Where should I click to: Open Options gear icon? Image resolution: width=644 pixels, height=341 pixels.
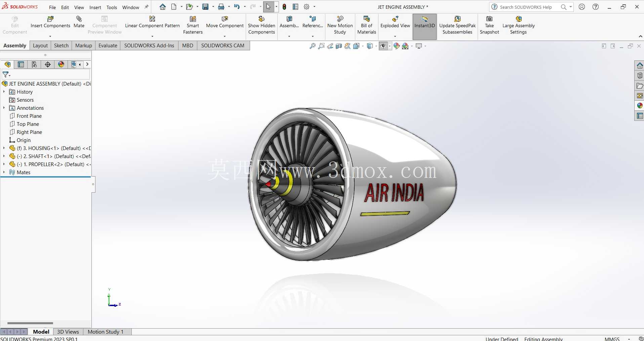pyautogui.click(x=307, y=7)
